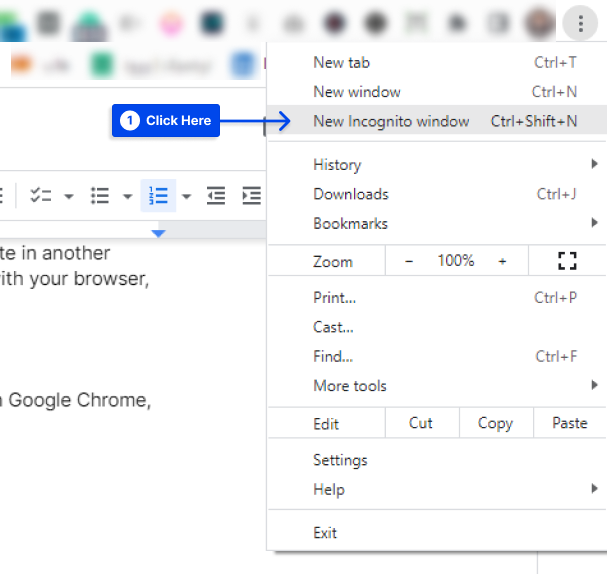Toggle the numbered list button

tap(158, 195)
